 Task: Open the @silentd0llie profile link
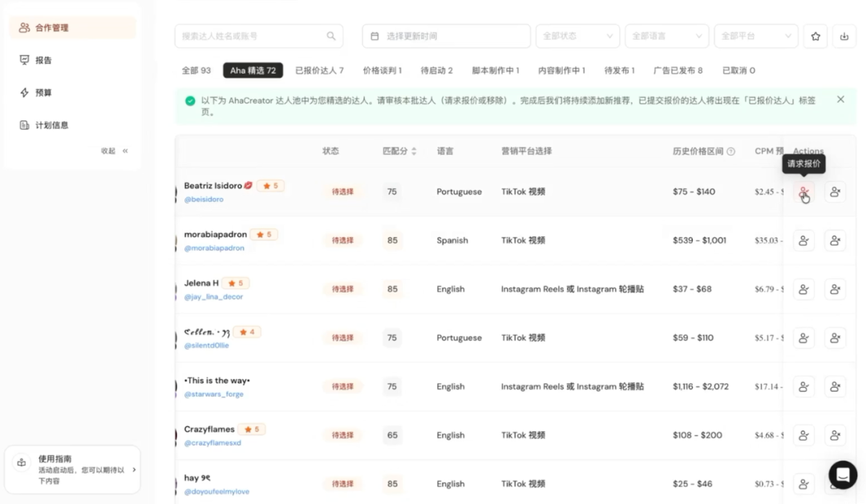tap(207, 345)
